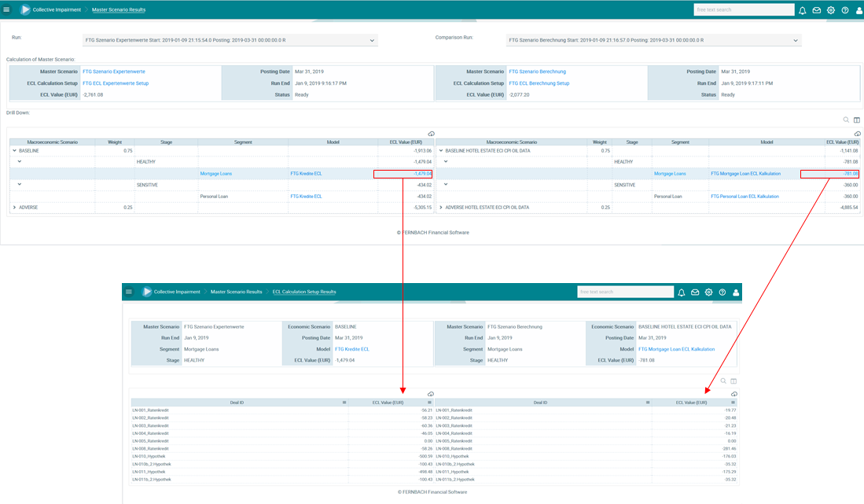
Task: Expand the ADVERSE HOTEL ESTATE ECI CPI OIL DATA row
Action: tap(441, 207)
